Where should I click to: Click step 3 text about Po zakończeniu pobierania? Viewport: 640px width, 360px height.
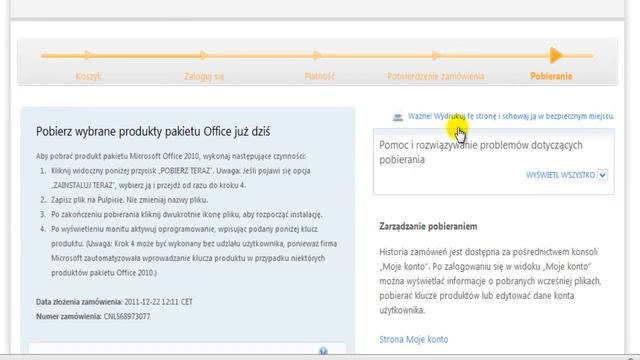187,215
